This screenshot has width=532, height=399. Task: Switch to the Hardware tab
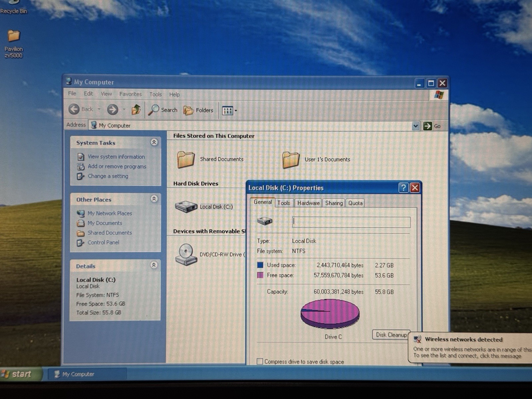[308, 203]
